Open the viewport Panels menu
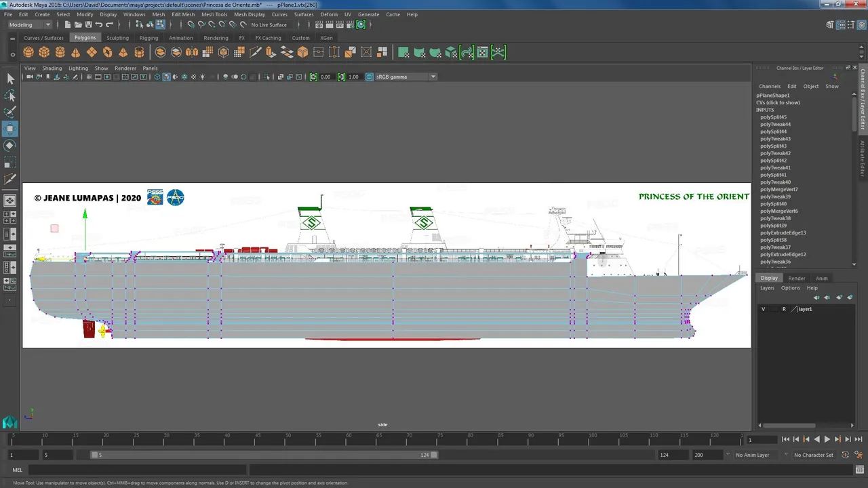868x488 pixels. (x=150, y=68)
